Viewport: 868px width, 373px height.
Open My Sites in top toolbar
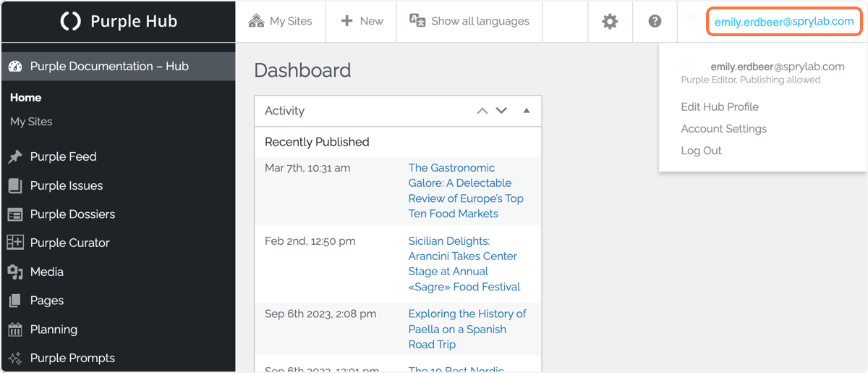[x=281, y=21]
